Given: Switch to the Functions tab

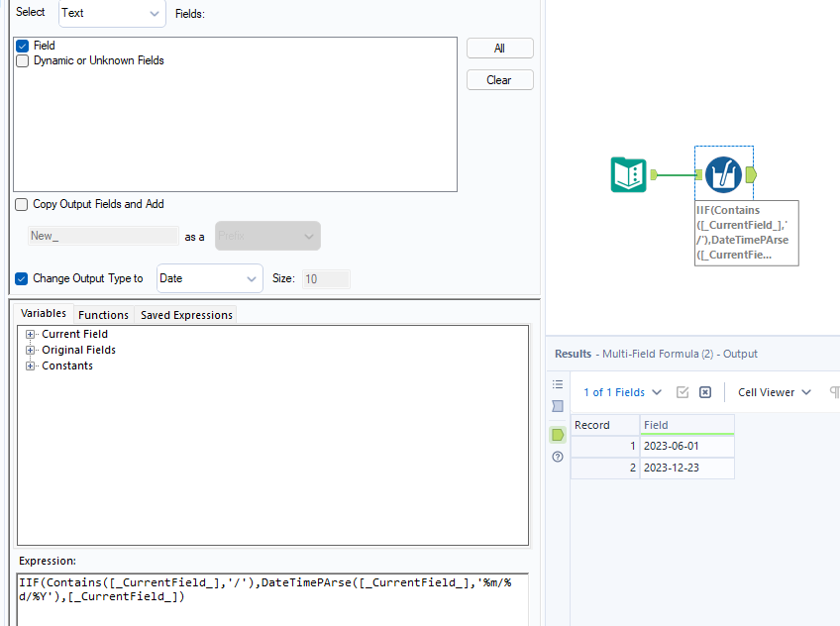Looking at the screenshot, I should pos(103,314).
